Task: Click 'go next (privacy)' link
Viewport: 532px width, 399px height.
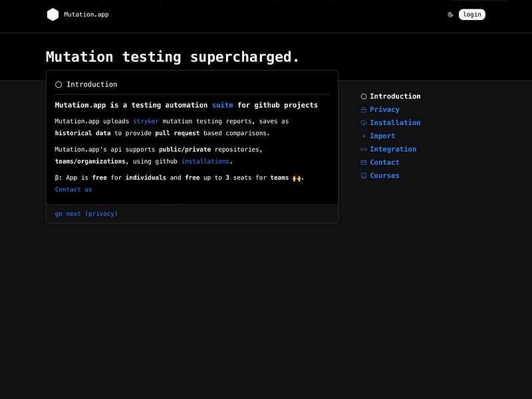Action: (86, 213)
